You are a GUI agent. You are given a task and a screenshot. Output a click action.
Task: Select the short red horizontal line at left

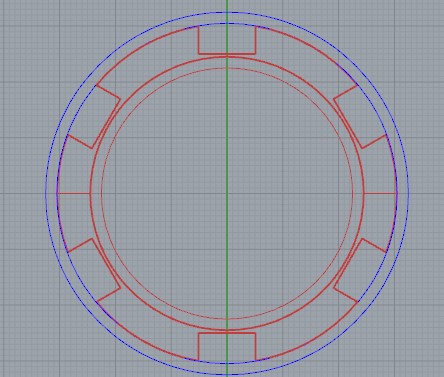(74, 193)
